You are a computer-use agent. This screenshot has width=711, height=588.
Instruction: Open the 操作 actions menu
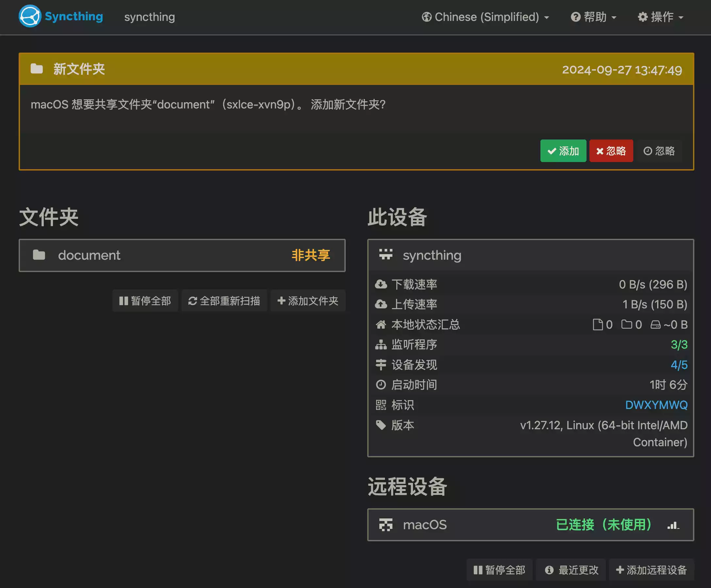(x=661, y=17)
